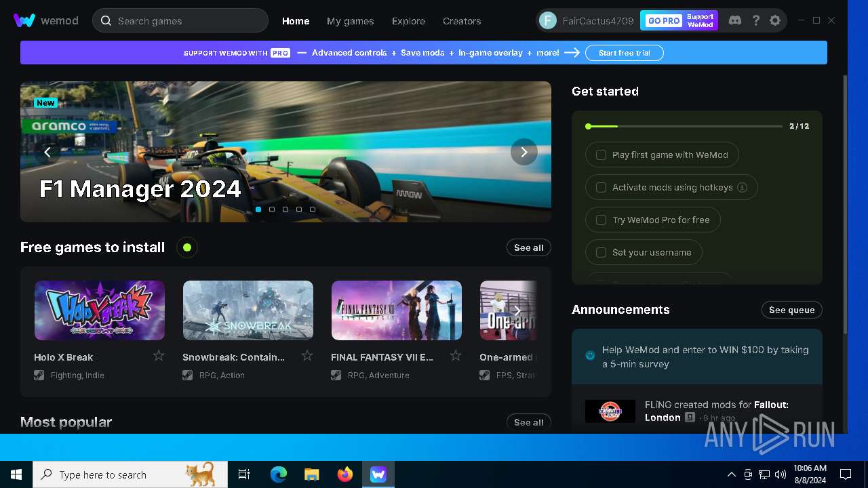Favorite Snowbreak with star icon
Viewport: 868px width, 488px height.
coord(307,355)
